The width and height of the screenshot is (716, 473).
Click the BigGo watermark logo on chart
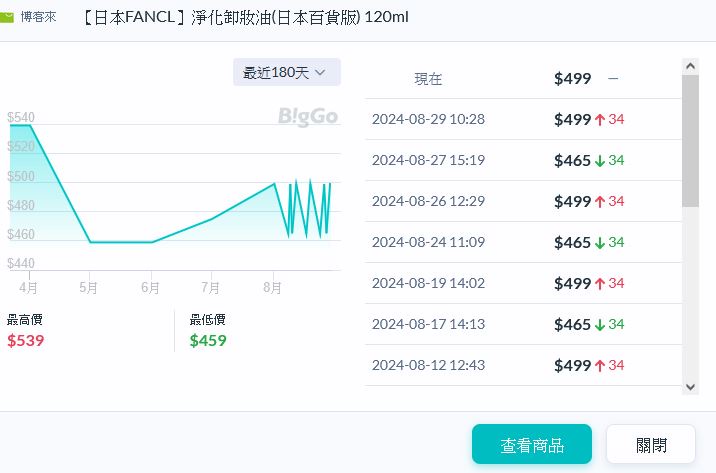(307, 117)
